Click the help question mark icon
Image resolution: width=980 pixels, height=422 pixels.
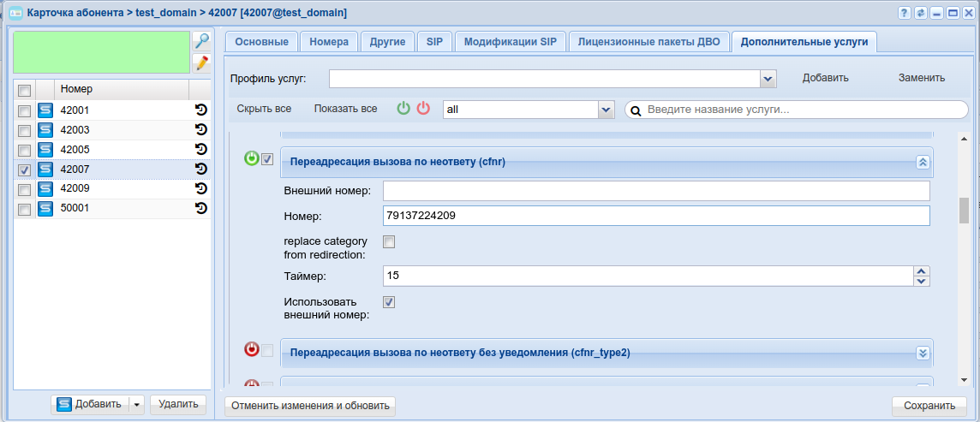904,14
